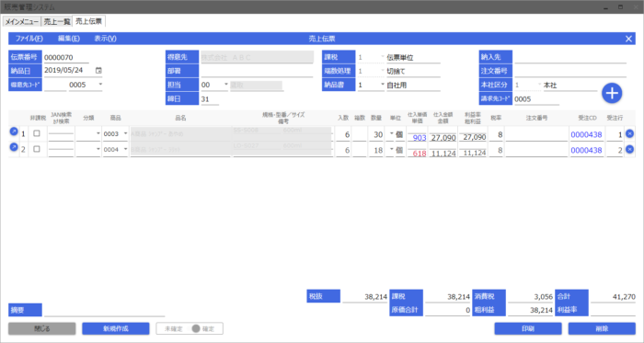Open the 分類 dropdown in row 1
The width and height of the screenshot is (644, 343).
[x=98, y=133]
